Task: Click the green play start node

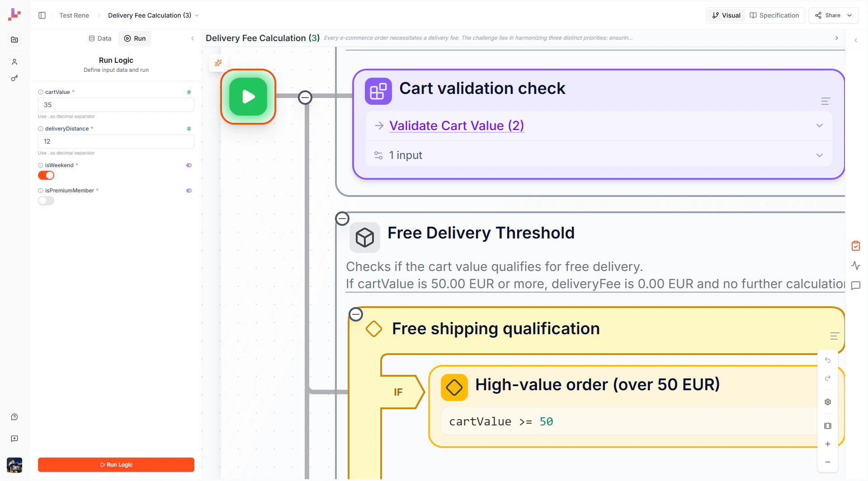Action: pos(248,97)
